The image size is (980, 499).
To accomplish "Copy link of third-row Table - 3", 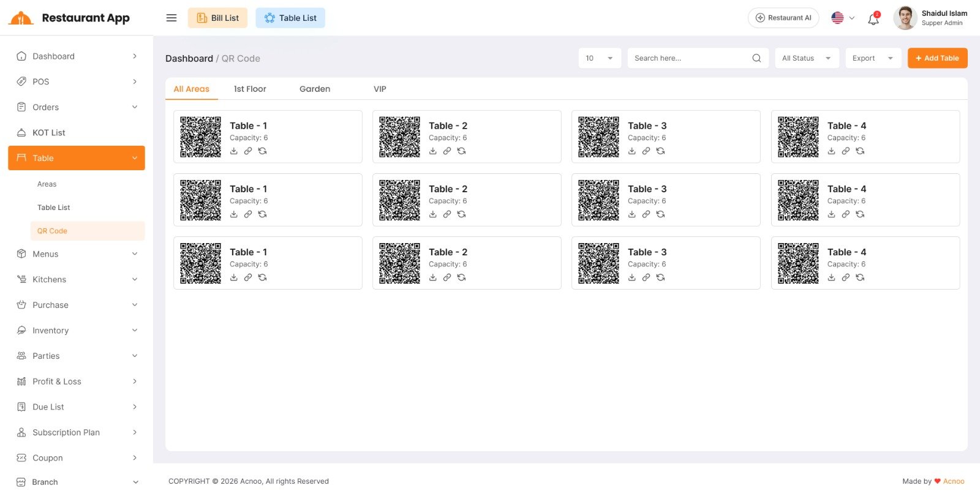I will (x=646, y=277).
